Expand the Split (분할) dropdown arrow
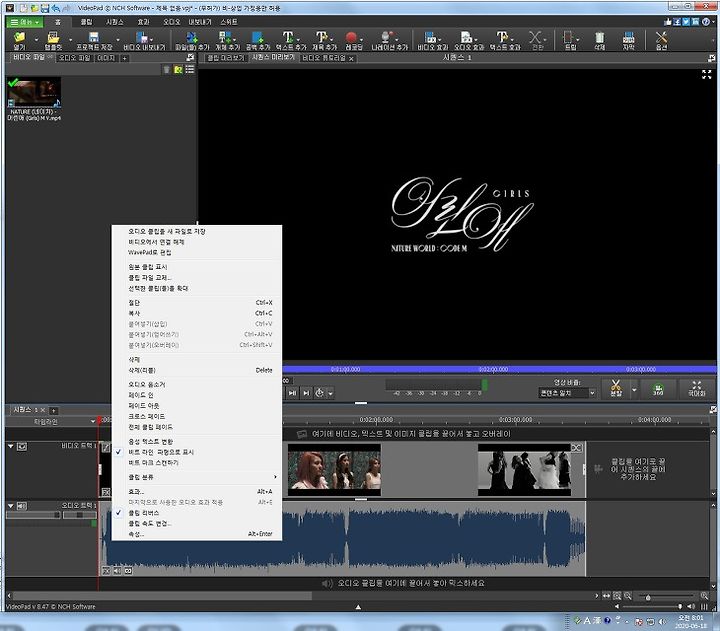The height and width of the screenshot is (631, 720). tap(634, 390)
